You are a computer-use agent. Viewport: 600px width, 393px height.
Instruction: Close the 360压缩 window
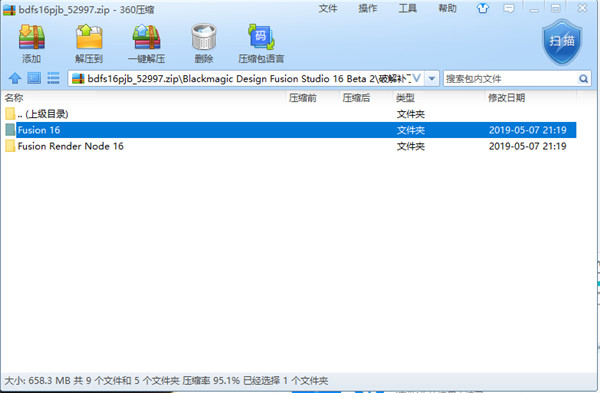(582, 8)
